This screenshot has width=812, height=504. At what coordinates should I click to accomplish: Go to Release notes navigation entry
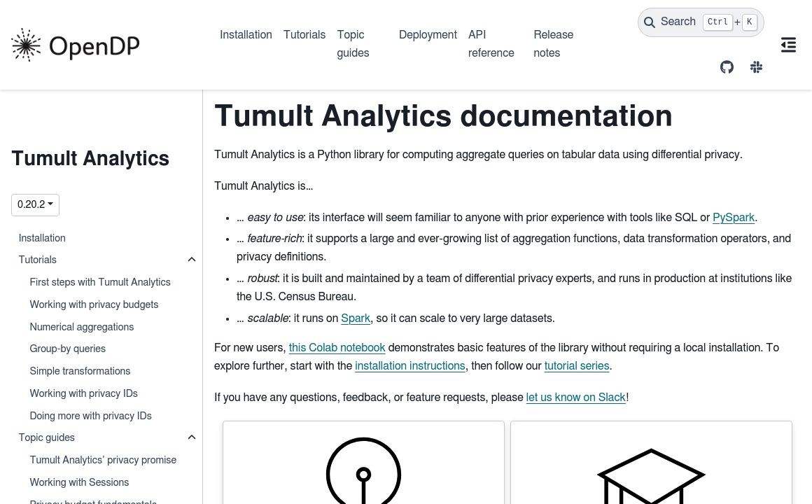tap(553, 44)
